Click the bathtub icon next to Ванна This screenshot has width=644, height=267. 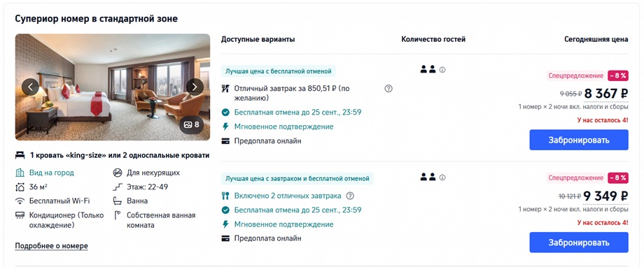pyautogui.click(x=118, y=201)
